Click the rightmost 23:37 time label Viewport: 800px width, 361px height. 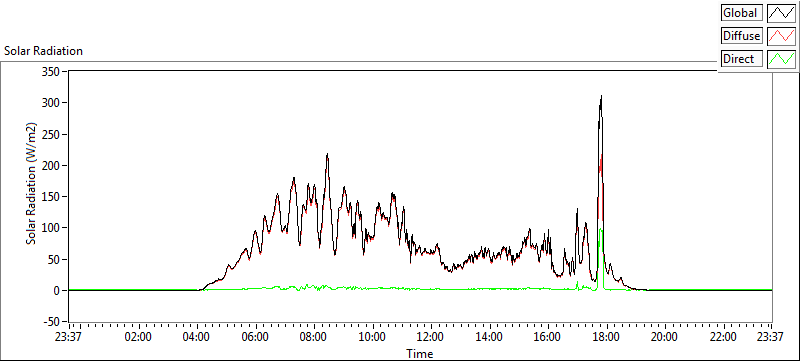(x=771, y=337)
